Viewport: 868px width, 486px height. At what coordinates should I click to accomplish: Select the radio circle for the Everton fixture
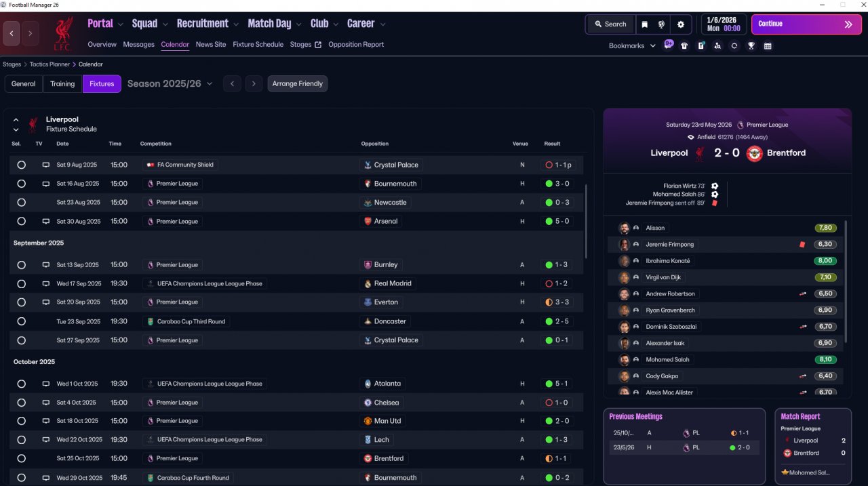21,302
